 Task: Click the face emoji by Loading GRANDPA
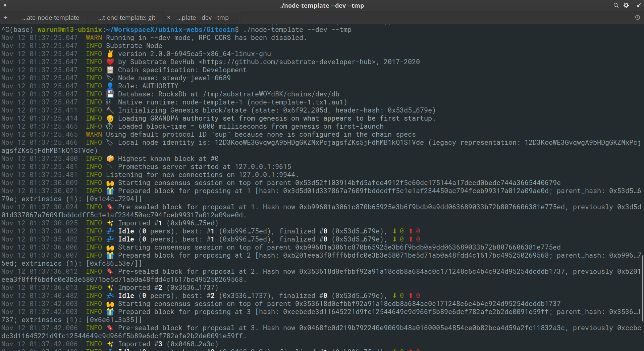click(x=110, y=118)
